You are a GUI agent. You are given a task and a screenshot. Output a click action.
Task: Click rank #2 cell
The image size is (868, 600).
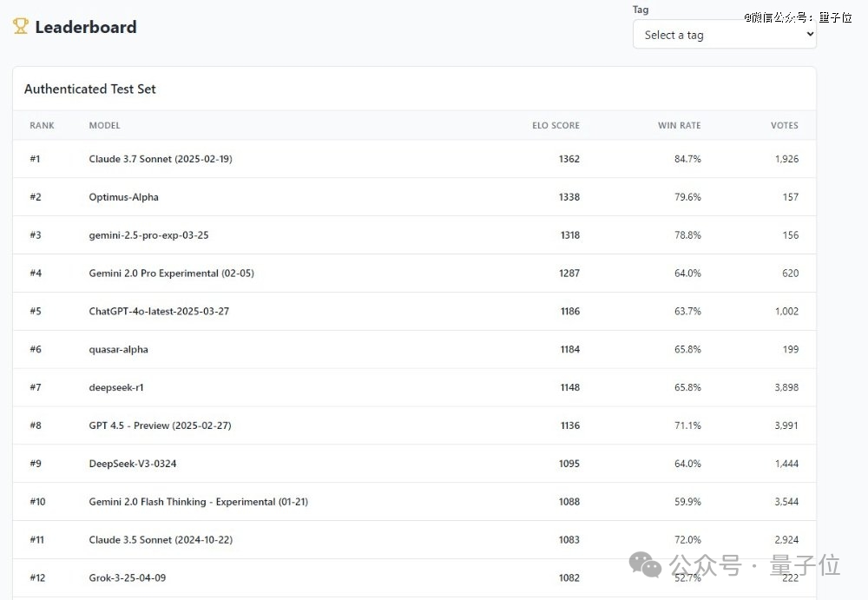36,197
